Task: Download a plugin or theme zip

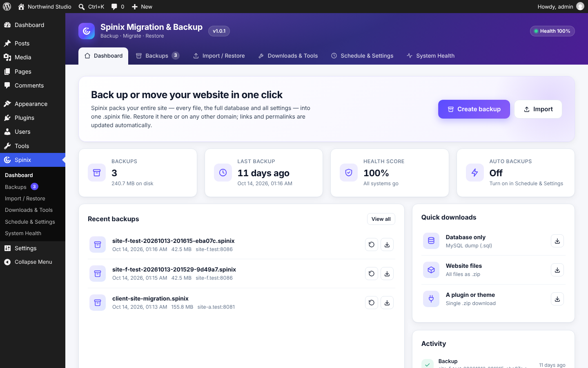Action: pos(557,299)
